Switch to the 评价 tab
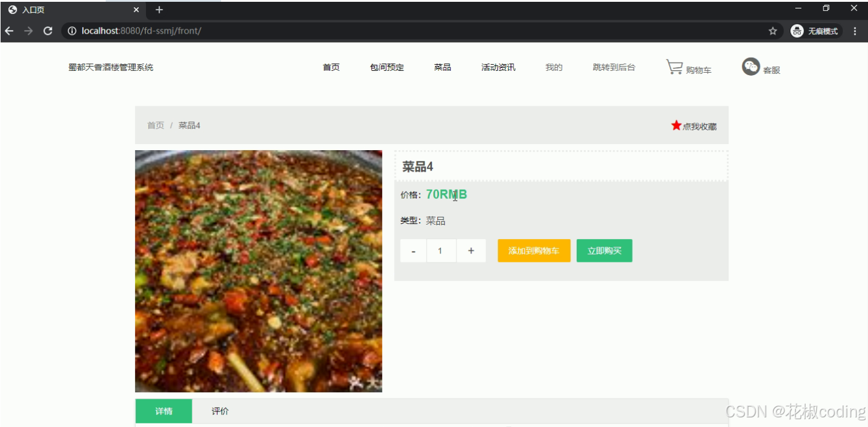 coord(220,411)
